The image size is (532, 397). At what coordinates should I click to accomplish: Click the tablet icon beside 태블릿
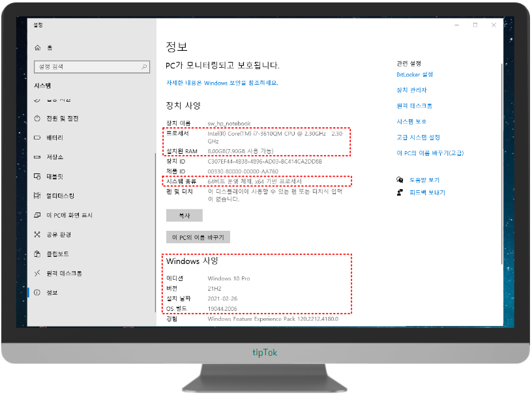click(x=37, y=177)
